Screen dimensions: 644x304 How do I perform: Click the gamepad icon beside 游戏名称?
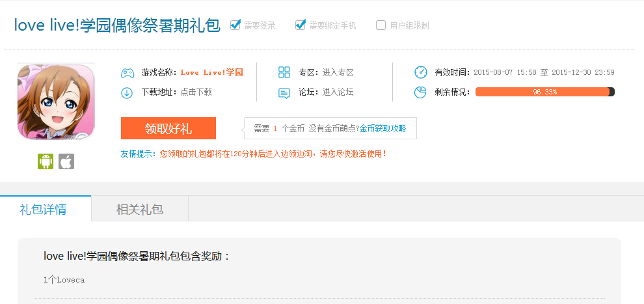127,73
